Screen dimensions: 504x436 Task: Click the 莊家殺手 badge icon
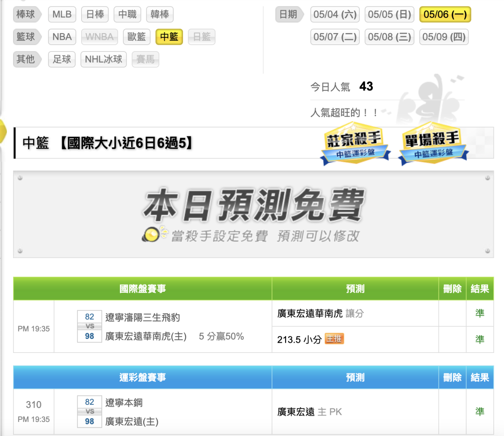point(355,144)
